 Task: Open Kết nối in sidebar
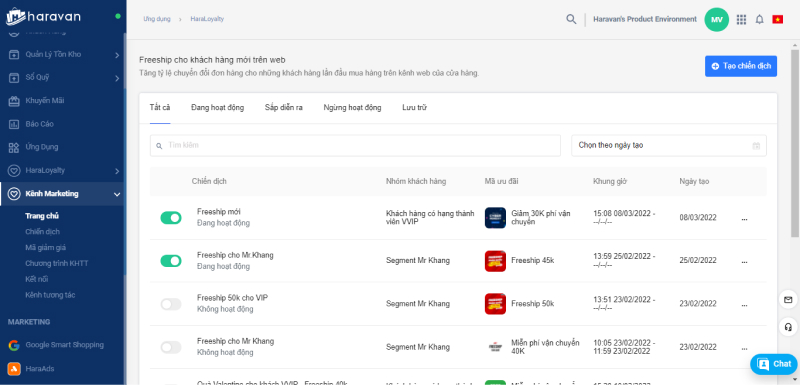36,279
